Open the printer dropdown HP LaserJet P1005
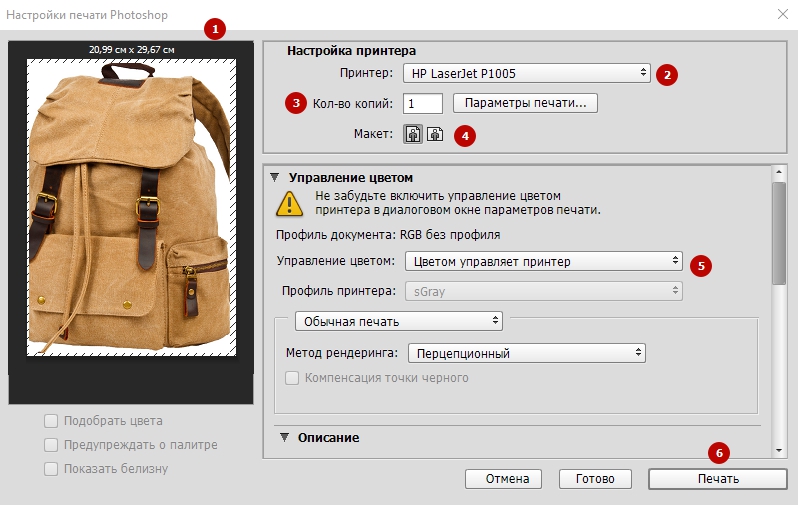Screen dimensions: 798x505 527,72
